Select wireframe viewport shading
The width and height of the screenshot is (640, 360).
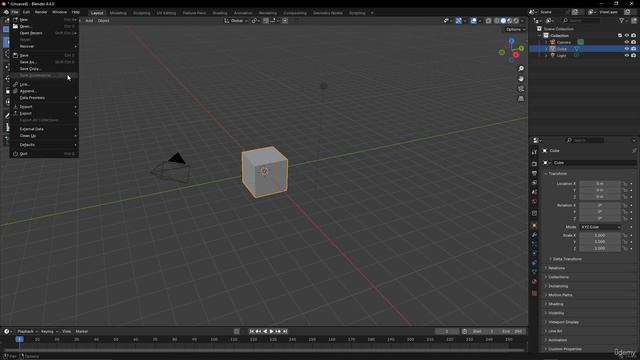pos(497,21)
